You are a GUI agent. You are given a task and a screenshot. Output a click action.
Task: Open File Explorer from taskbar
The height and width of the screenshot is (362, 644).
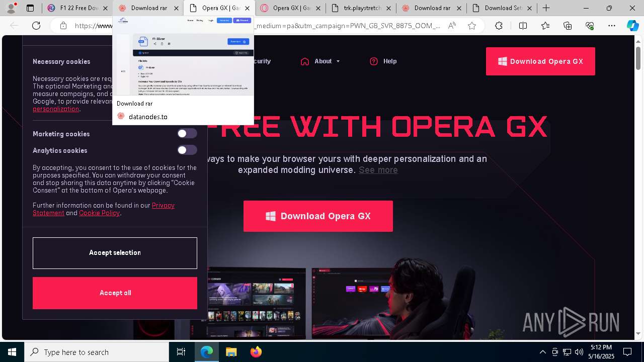click(231, 352)
